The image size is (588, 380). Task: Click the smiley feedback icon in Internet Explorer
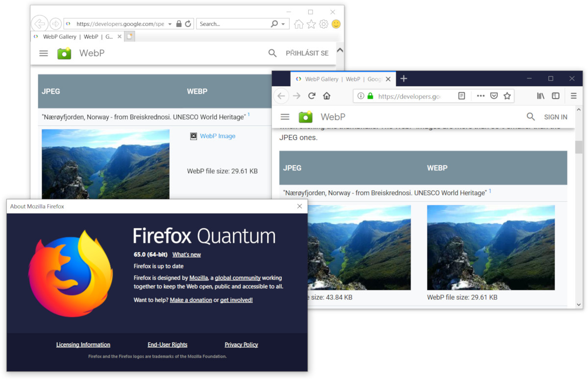tap(336, 24)
